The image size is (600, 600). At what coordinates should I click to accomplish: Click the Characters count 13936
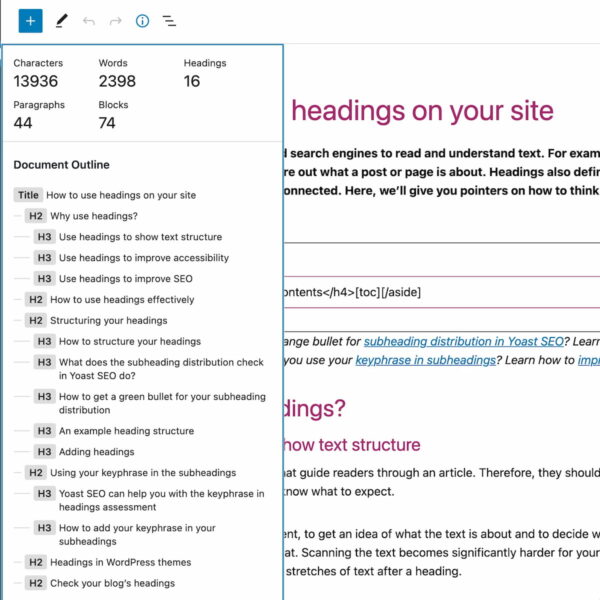tap(36, 81)
